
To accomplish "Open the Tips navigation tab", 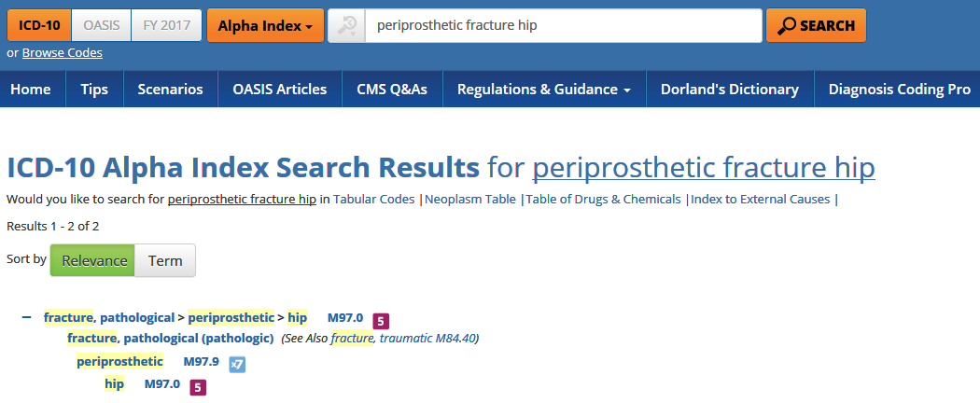I will point(94,90).
